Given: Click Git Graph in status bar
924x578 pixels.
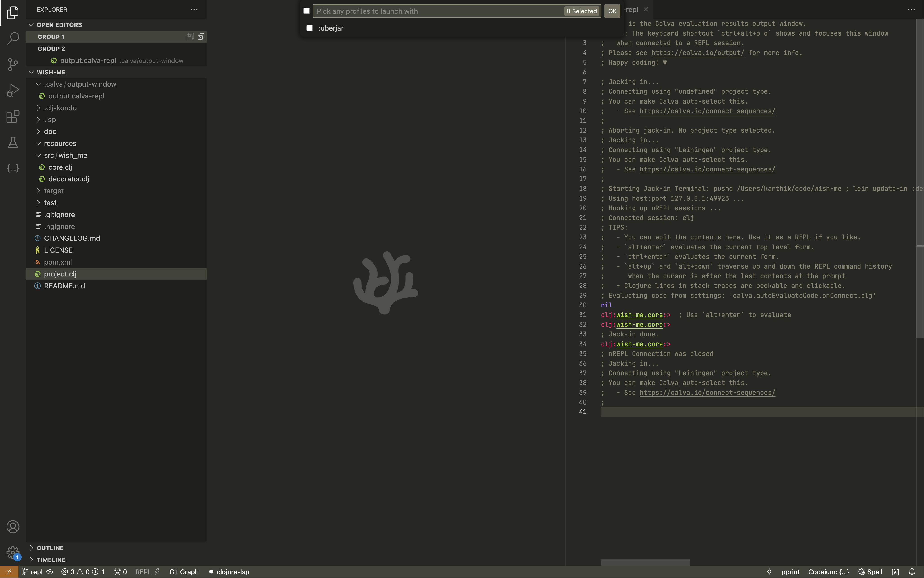Looking at the screenshot, I should 184,571.
